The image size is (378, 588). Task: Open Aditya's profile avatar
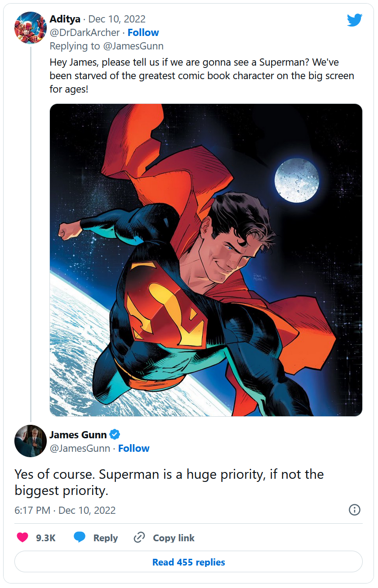31,27
